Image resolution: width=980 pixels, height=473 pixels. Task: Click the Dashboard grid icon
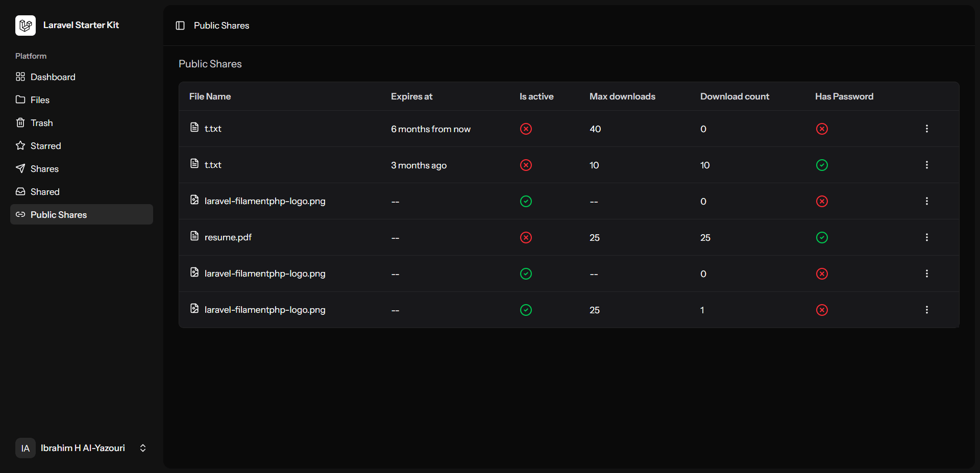pos(20,77)
